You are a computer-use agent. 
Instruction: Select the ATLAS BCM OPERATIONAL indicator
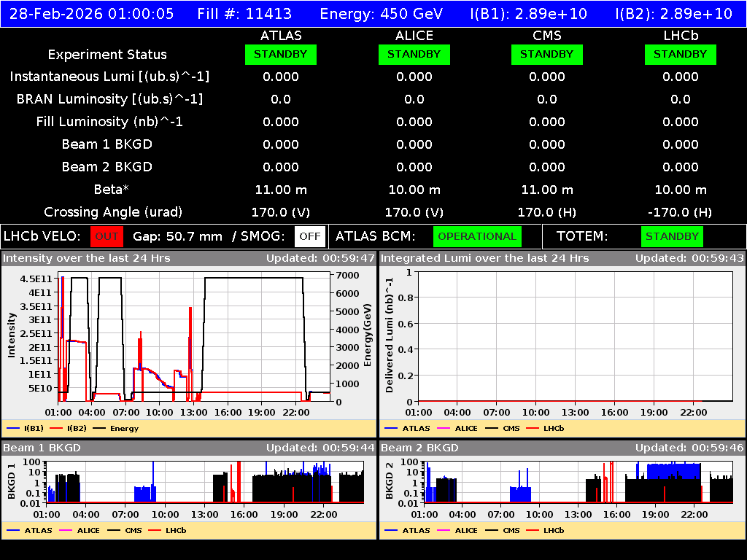[477, 236]
